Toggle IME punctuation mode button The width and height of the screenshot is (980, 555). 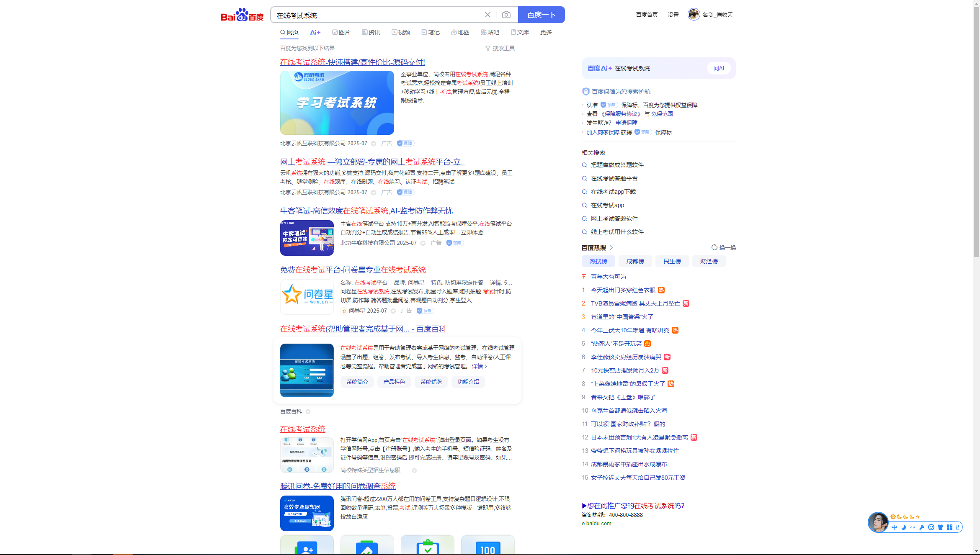(913, 527)
